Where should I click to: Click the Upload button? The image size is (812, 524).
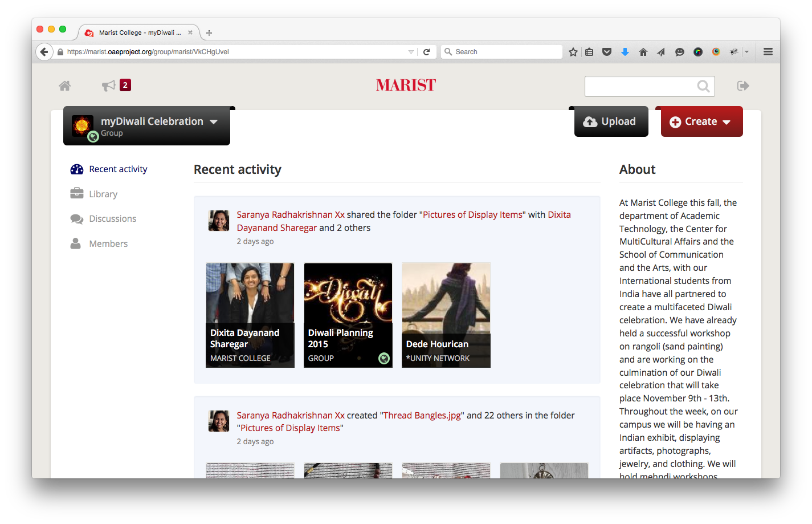point(611,121)
